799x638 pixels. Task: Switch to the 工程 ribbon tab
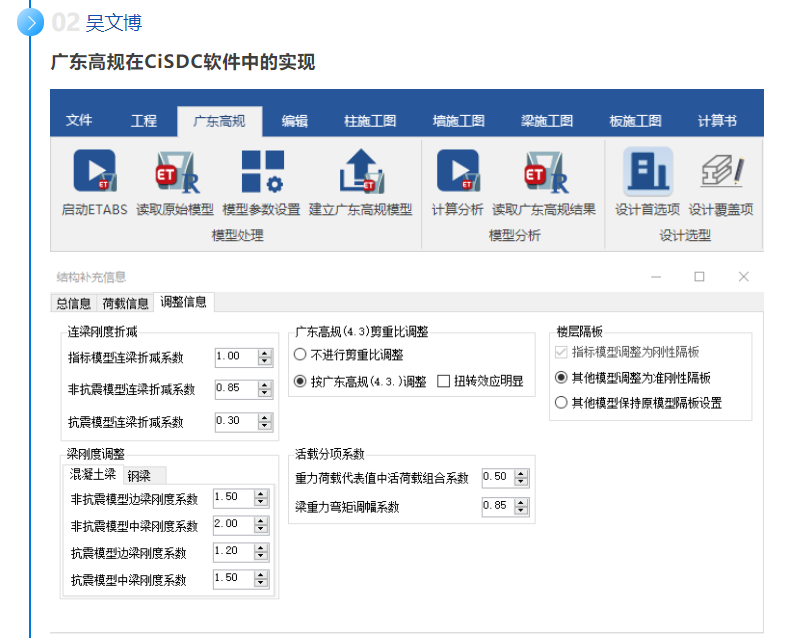(144, 121)
